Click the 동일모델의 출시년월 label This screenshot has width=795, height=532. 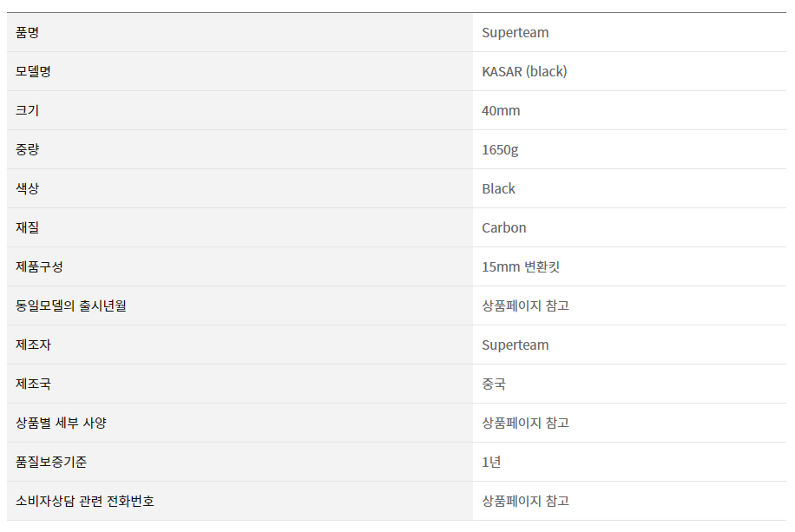(x=71, y=305)
